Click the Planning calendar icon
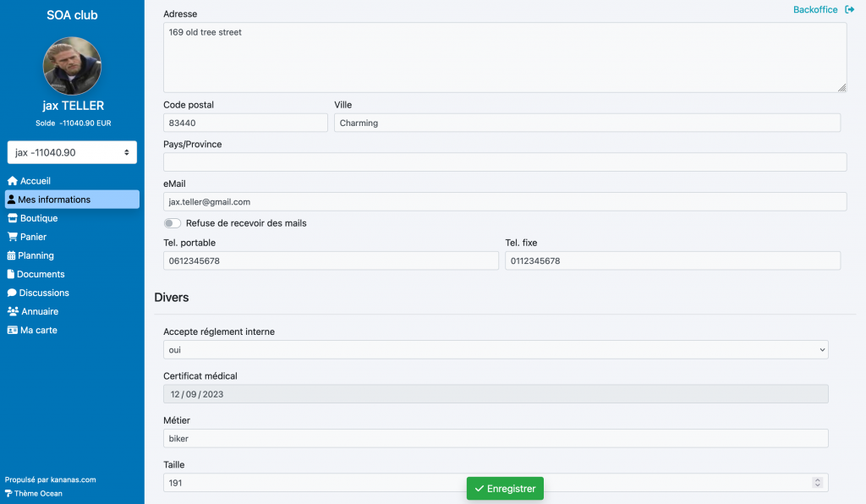 pyautogui.click(x=12, y=255)
